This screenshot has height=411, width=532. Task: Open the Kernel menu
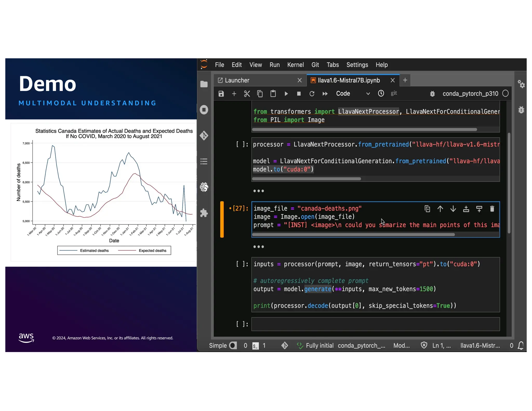(x=295, y=65)
